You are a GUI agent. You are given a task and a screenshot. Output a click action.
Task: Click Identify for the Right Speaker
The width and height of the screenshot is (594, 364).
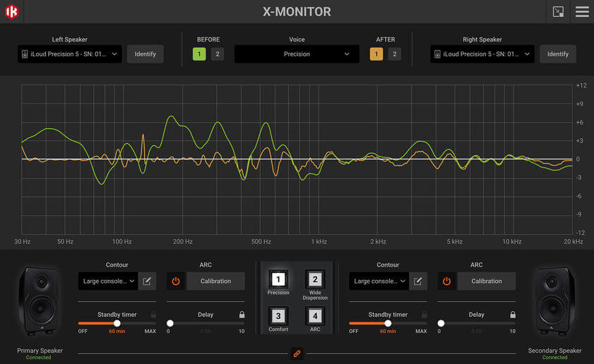[x=558, y=54]
